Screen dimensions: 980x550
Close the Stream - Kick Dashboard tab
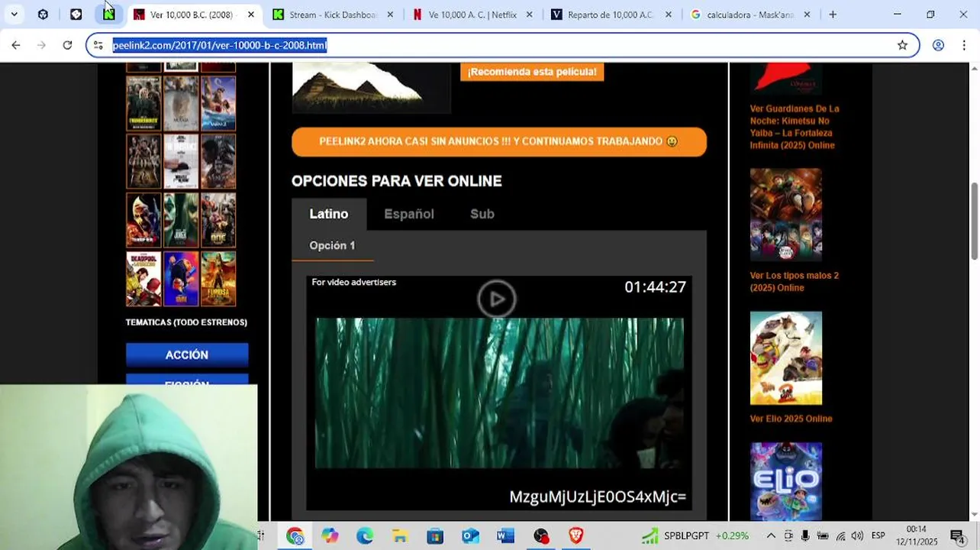point(390,15)
